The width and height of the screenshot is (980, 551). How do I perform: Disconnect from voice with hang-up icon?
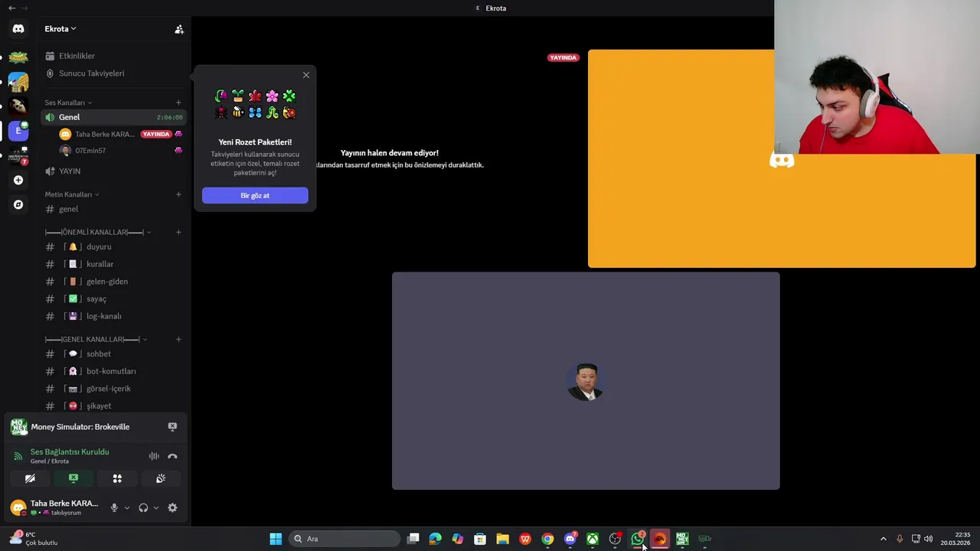click(x=172, y=456)
